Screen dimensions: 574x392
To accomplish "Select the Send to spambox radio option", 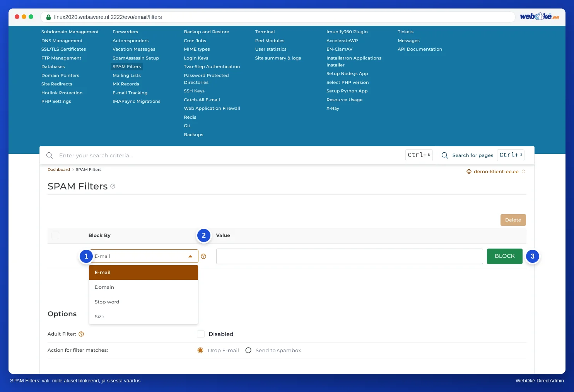I will pyautogui.click(x=248, y=350).
